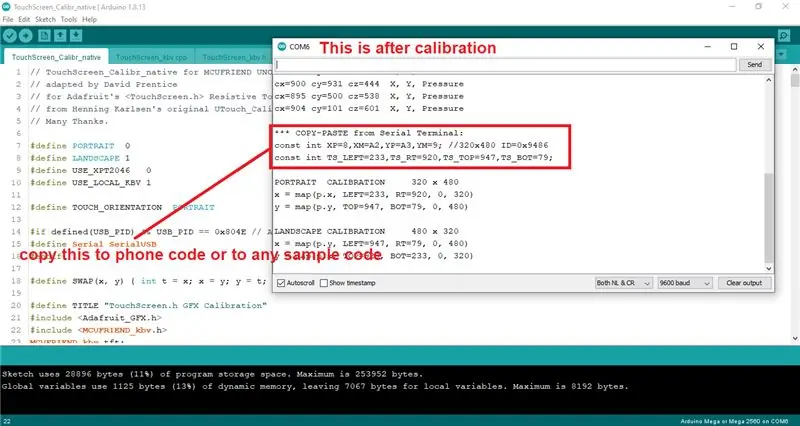Click the '#define TOUCH_ORIENTATION' code line

[122, 207]
